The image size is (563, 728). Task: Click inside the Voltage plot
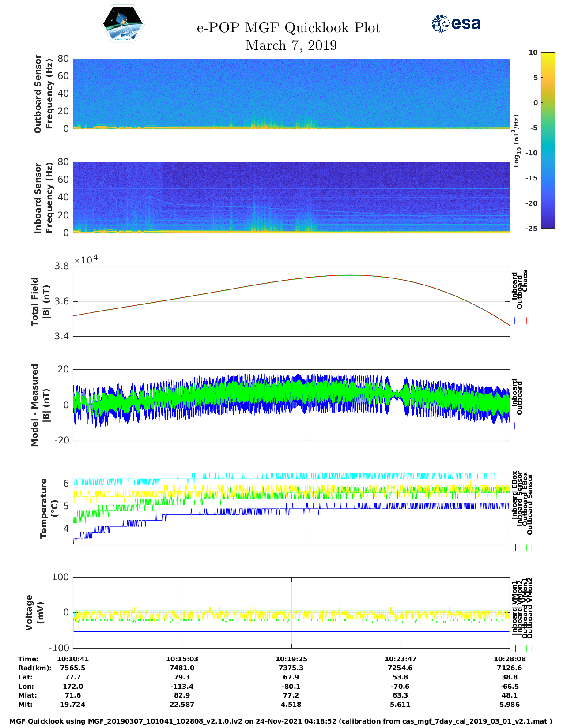[291, 612]
